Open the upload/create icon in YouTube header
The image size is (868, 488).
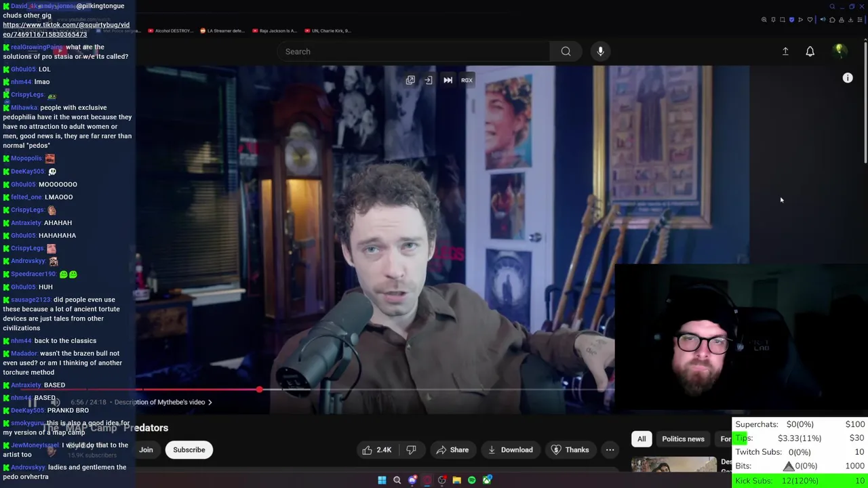point(785,52)
